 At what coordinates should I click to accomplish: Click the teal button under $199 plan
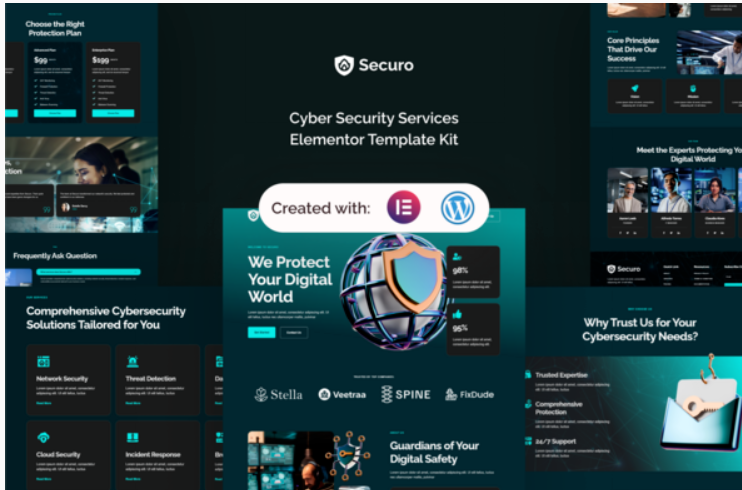113,113
